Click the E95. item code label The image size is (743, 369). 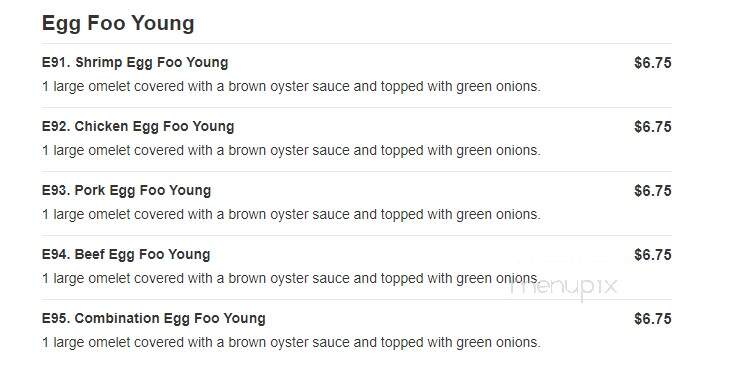56,318
